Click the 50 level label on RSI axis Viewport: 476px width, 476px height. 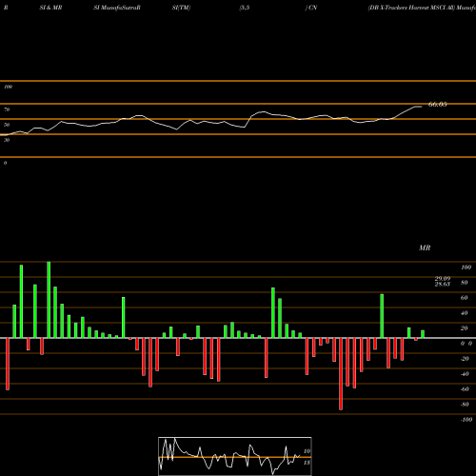(7, 125)
